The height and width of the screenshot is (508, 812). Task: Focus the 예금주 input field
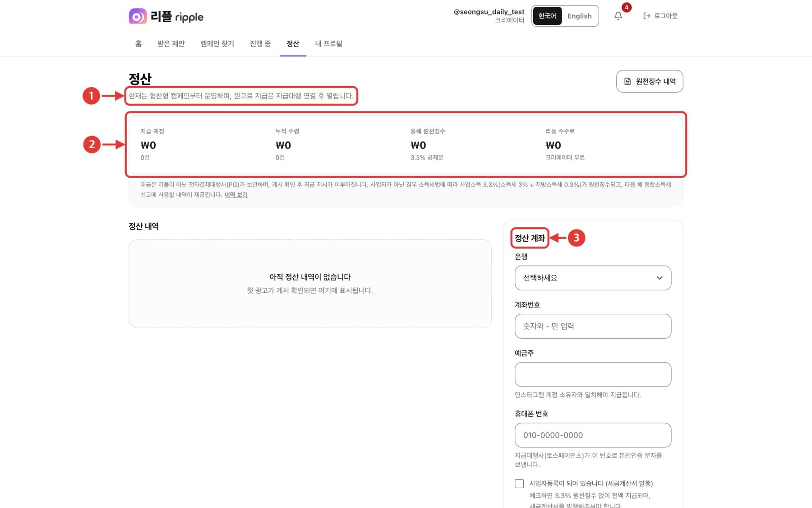click(593, 374)
